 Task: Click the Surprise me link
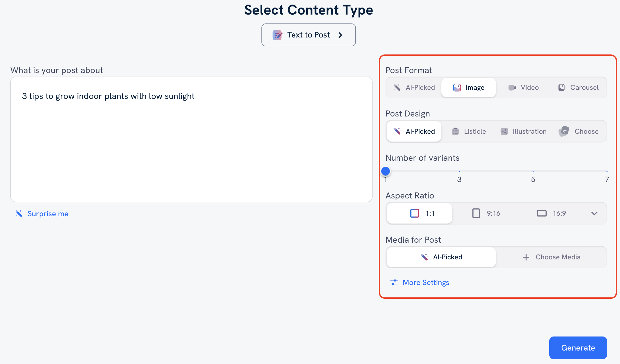click(x=47, y=213)
